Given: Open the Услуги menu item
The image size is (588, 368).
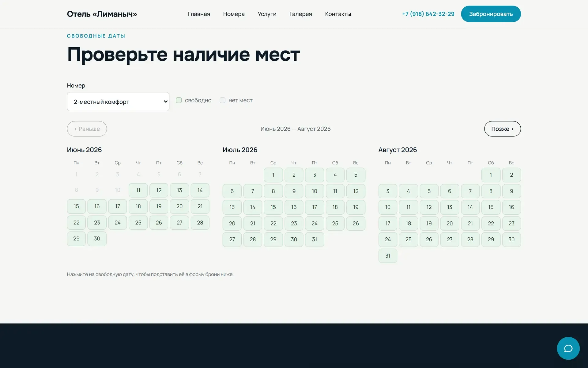Looking at the screenshot, I should 267,14.
